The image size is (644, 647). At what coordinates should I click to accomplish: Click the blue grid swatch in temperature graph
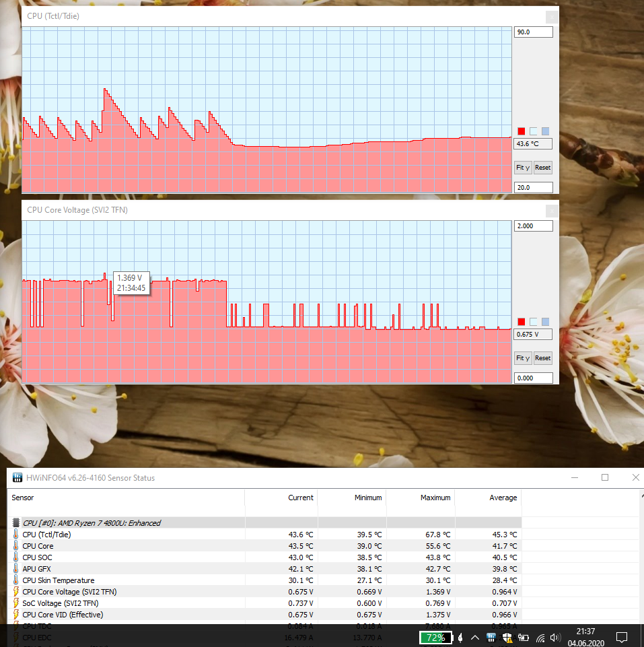(x=545, y=131)
